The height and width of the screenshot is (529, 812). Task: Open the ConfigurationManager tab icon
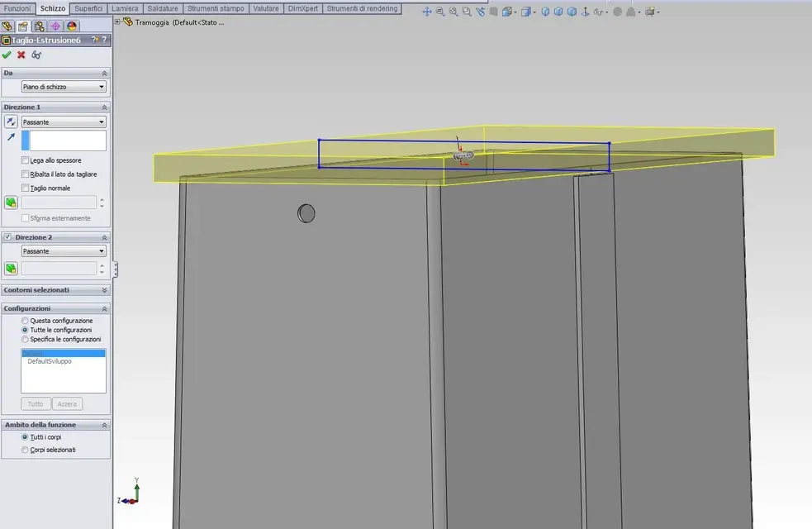coord(39,26)
